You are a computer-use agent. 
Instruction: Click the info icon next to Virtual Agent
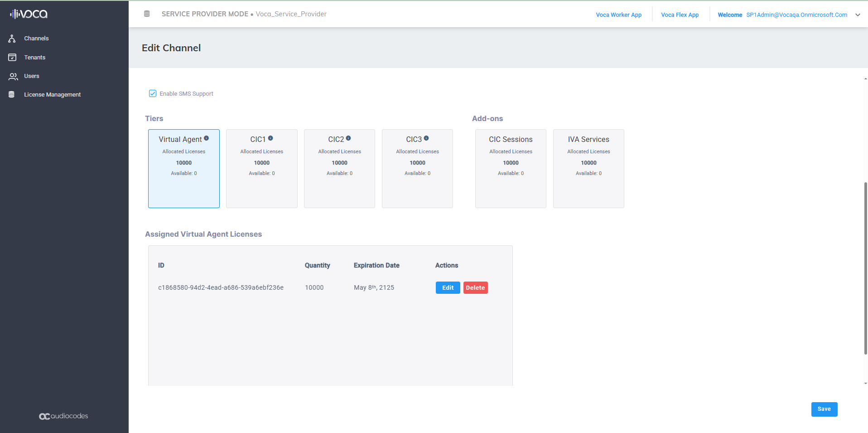pyautogui.click(x=207, y=138)
